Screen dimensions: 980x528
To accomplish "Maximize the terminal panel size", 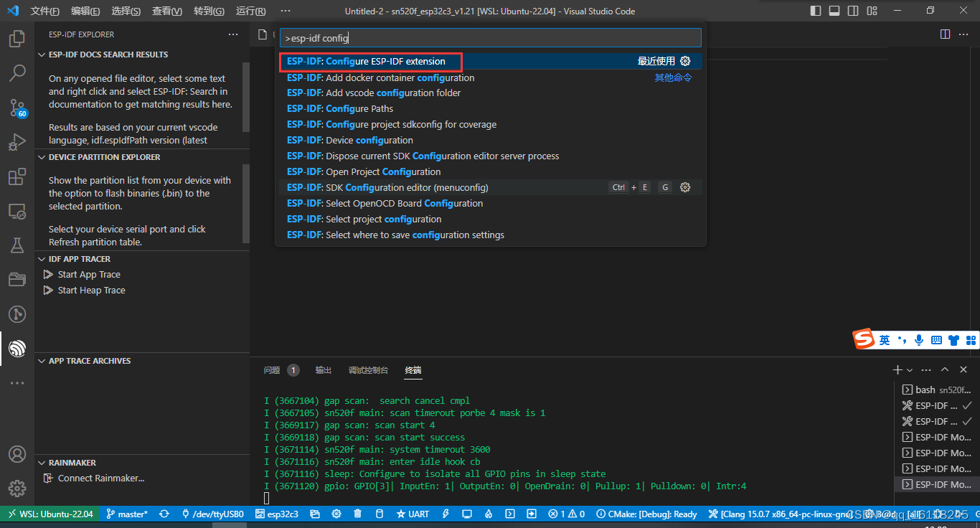I will coord(945,369).
